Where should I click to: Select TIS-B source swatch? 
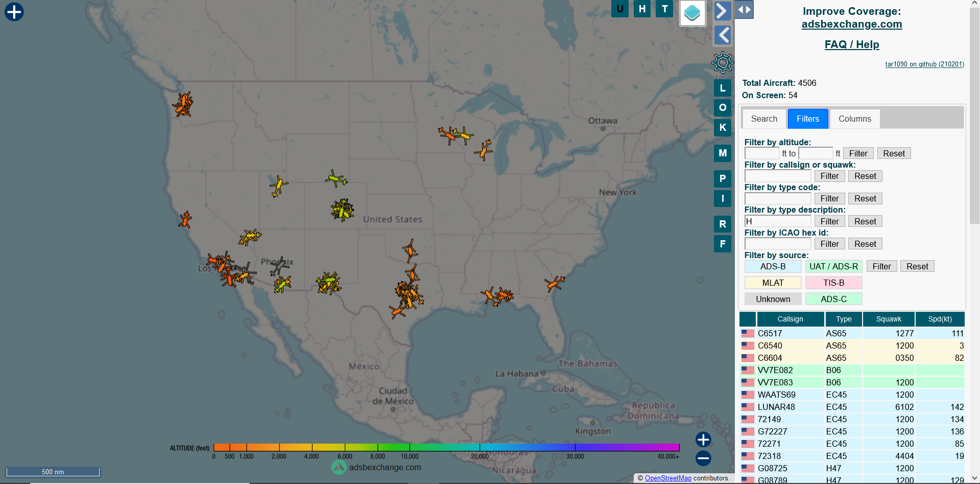[x=833, y=283]
